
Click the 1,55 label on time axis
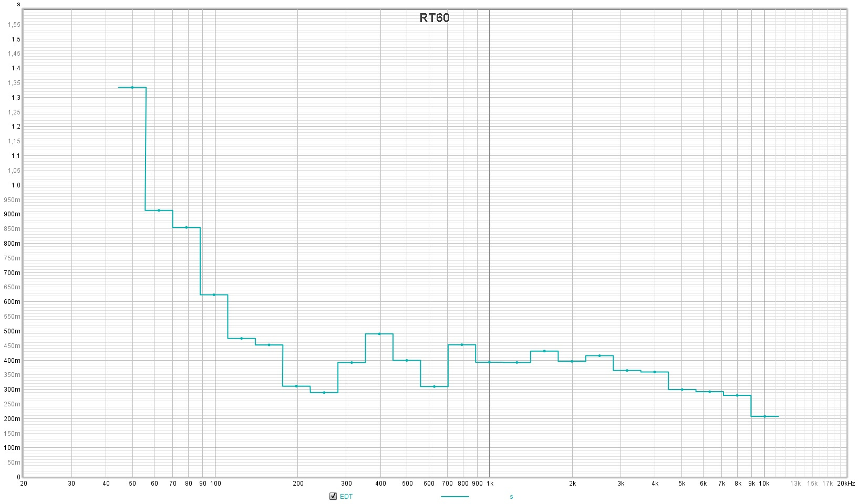point(14,24)
